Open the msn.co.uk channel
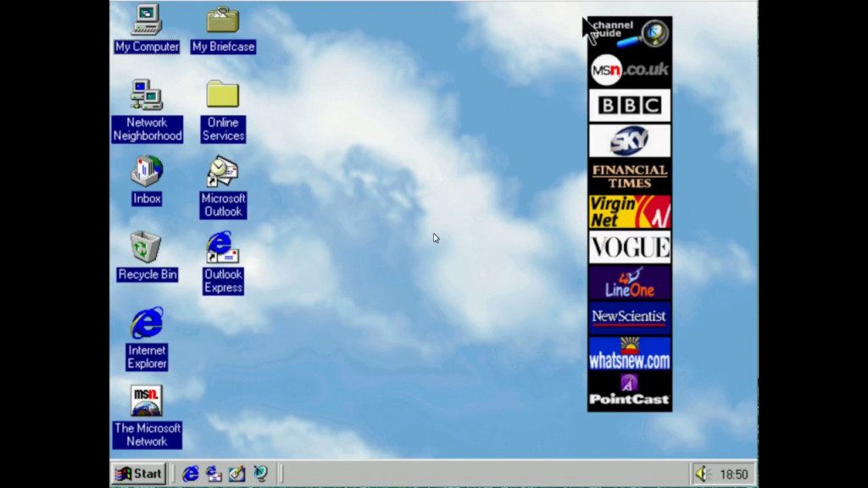This screenshot has height=488, width=868. 630,69
